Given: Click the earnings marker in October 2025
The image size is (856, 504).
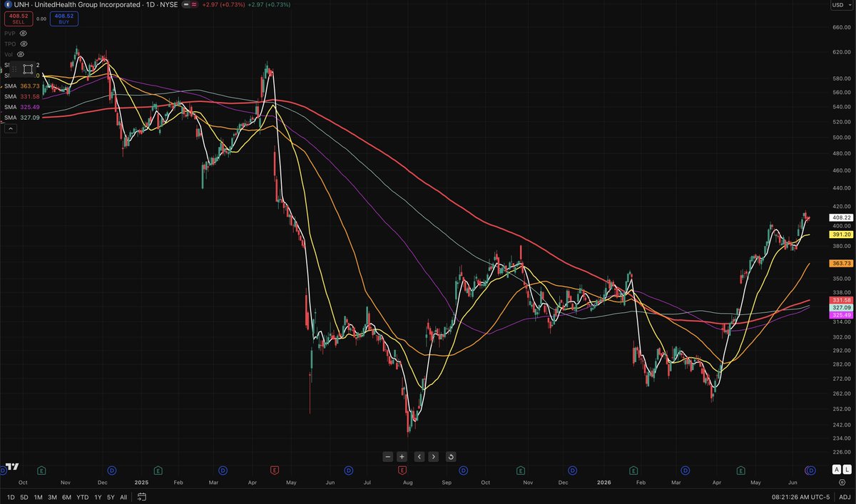Looking at the screenshot, I should (520, 470).
